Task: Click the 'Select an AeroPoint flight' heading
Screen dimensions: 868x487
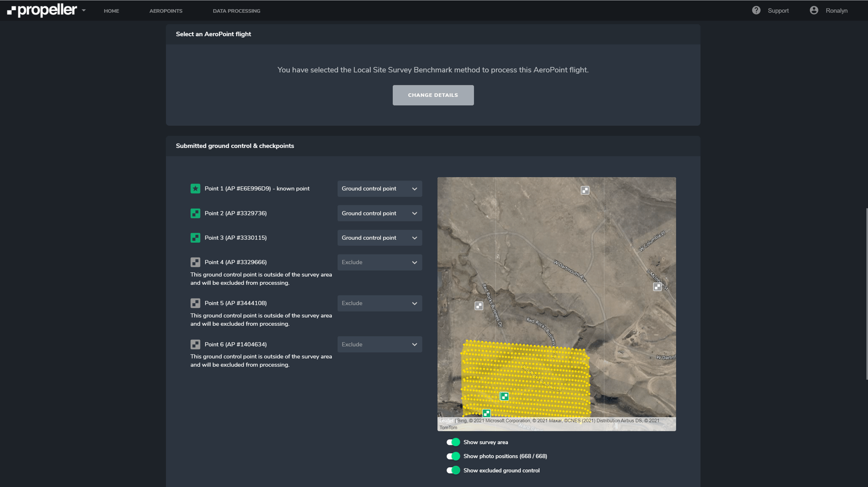Action: click(x=213, y=34)
